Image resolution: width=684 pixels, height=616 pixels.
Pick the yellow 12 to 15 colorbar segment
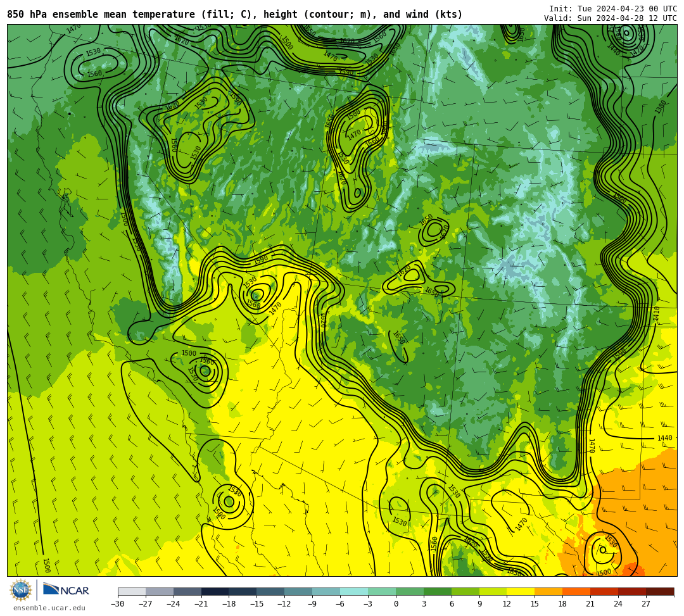tap(521, 591)
